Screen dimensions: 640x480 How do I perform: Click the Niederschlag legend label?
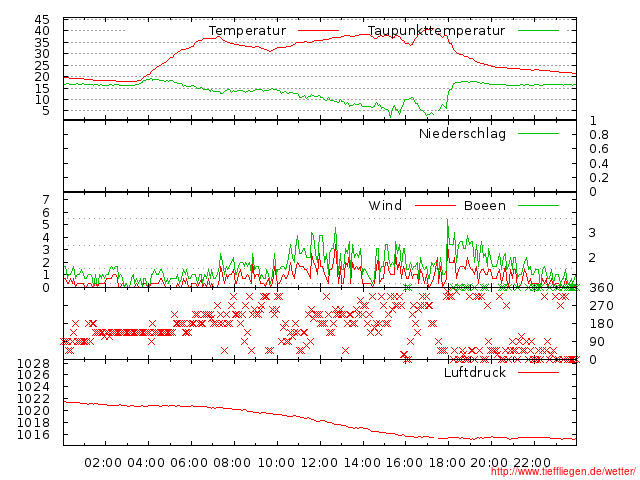point(462,133)
